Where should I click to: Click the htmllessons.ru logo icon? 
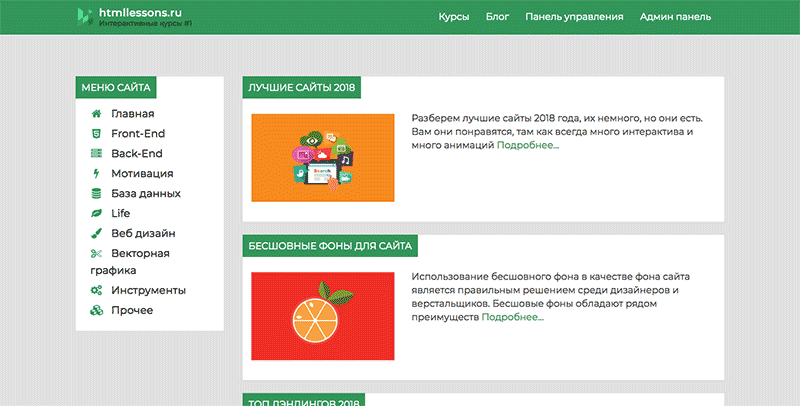[83, 15]
